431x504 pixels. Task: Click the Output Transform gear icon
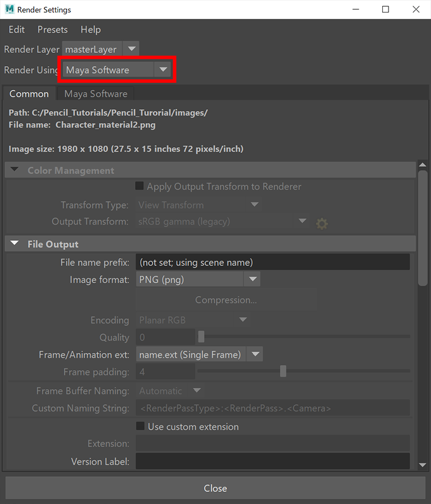pos(322,223)
